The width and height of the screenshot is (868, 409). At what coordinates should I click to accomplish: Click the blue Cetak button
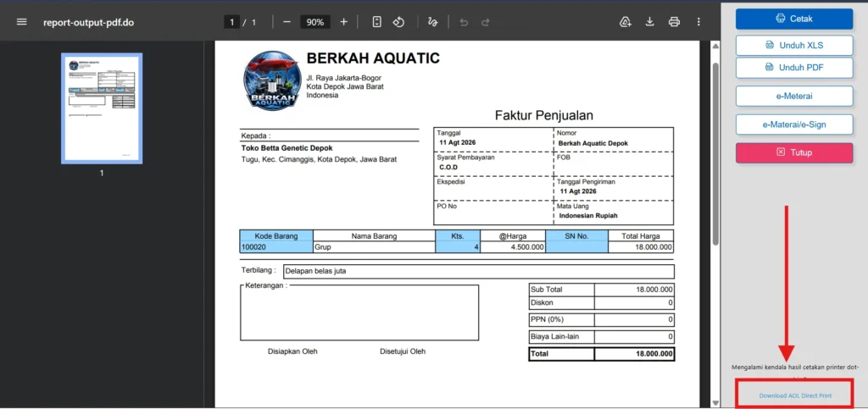tap(793, 19)
